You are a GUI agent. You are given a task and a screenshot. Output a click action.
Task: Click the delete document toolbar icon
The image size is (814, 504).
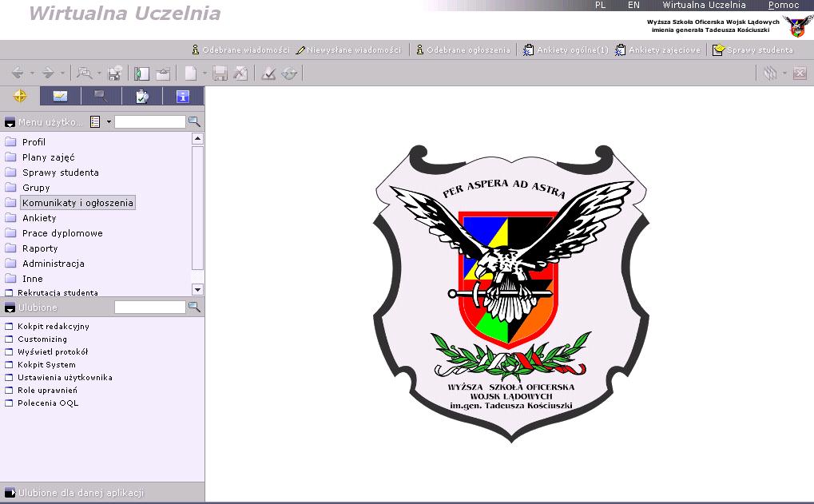[x=240, y=73]
